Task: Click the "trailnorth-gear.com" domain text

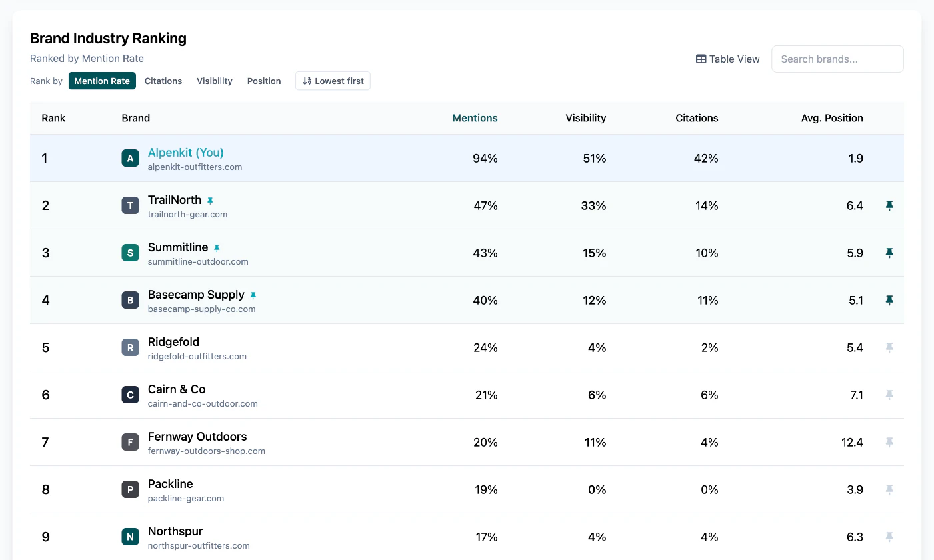Action: (x=188, y=215)
